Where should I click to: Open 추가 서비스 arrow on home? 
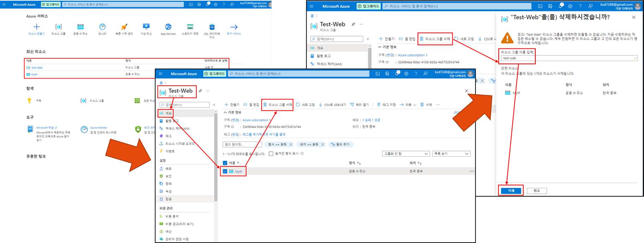coord(234,27)
